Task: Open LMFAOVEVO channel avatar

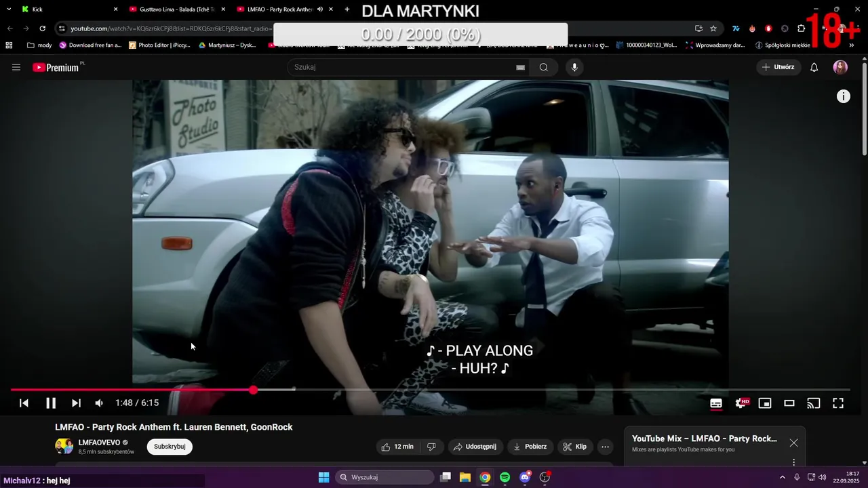Action: pos(64,446)
